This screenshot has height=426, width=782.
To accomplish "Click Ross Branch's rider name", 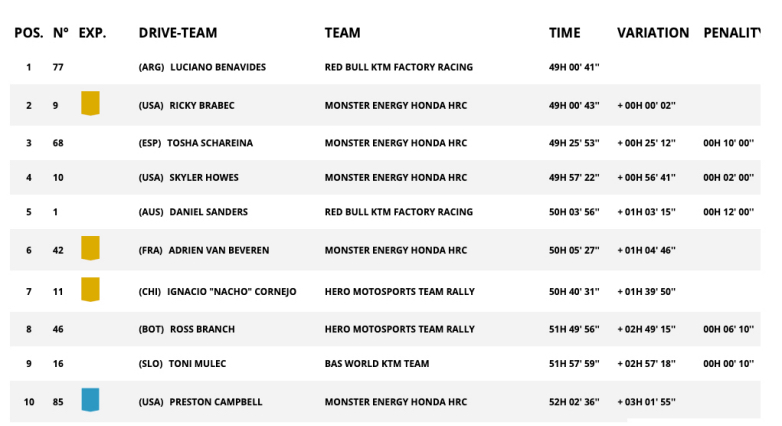I will [x=204, y=329].
